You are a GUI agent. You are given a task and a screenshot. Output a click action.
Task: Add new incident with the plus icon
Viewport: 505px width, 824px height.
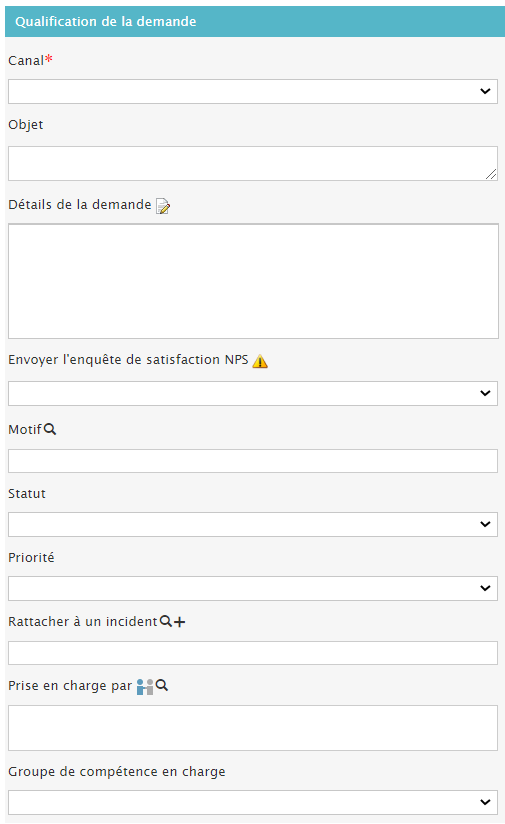180,622
